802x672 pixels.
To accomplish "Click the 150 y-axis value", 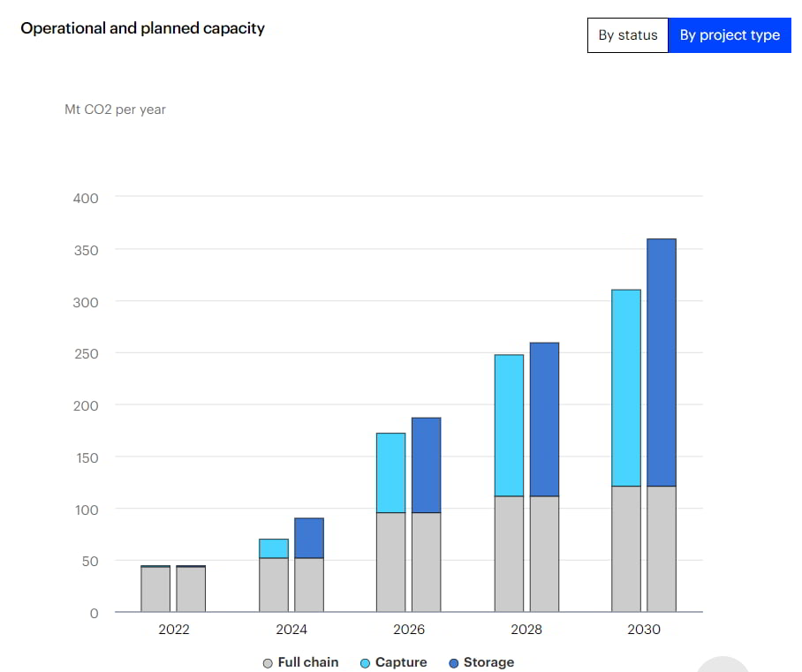I will coord(87,458).
